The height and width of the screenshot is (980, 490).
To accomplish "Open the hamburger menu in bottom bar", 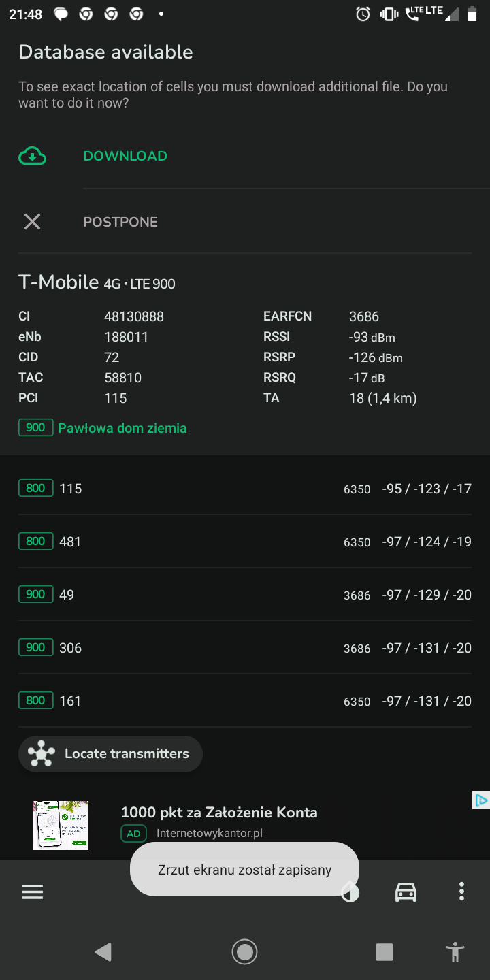I will [x=32, y=892].
